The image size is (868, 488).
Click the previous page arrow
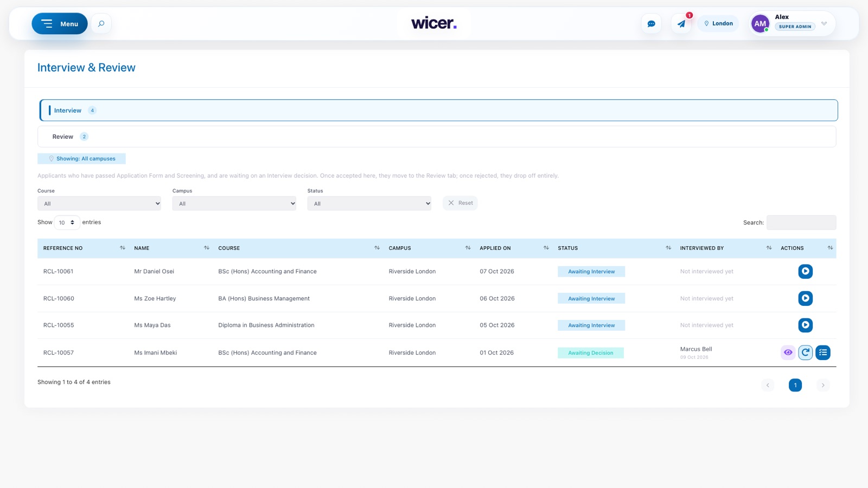click(x=768, y=385)
